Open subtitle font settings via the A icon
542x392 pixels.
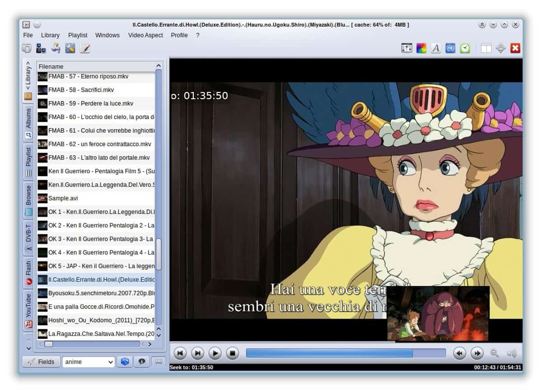click(436, 48)
